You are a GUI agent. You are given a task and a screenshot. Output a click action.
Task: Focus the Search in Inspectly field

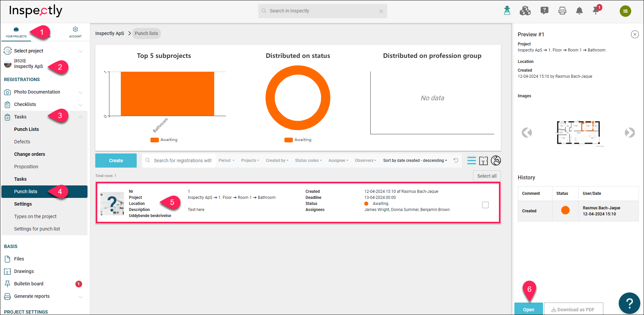coord(323,11)
